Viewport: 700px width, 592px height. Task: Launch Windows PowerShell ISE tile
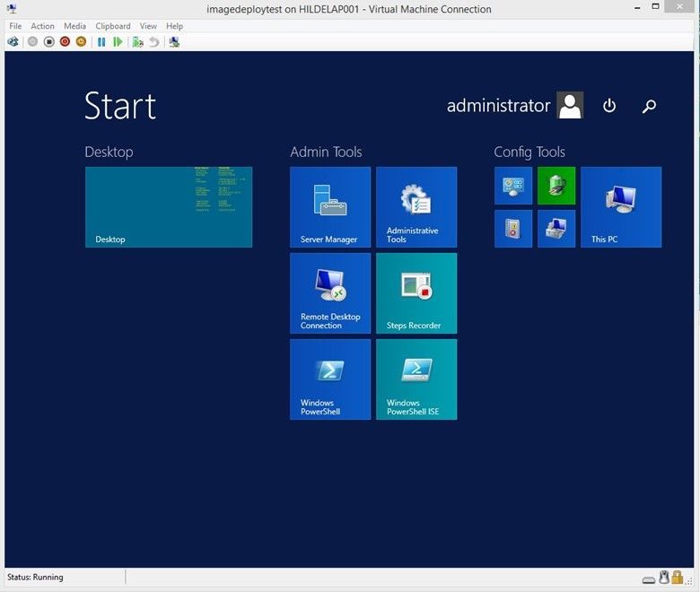tap(416, 379)
